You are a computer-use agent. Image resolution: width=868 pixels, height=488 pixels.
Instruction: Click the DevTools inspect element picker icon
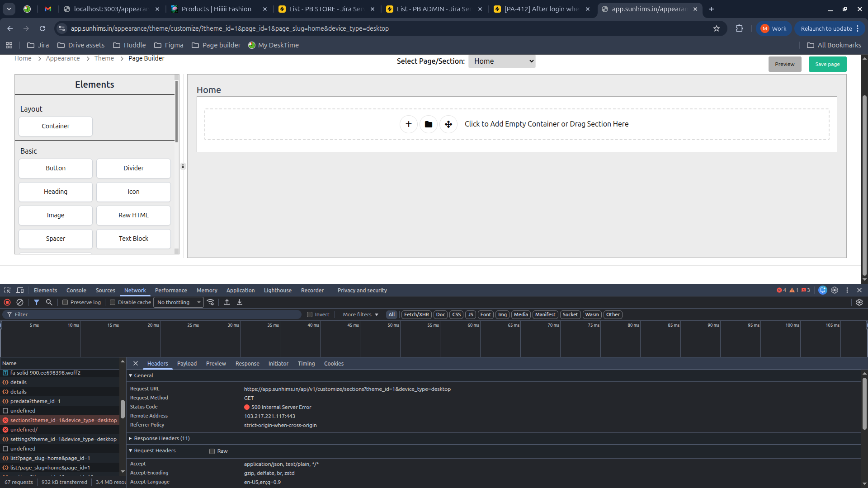point(7,290)
